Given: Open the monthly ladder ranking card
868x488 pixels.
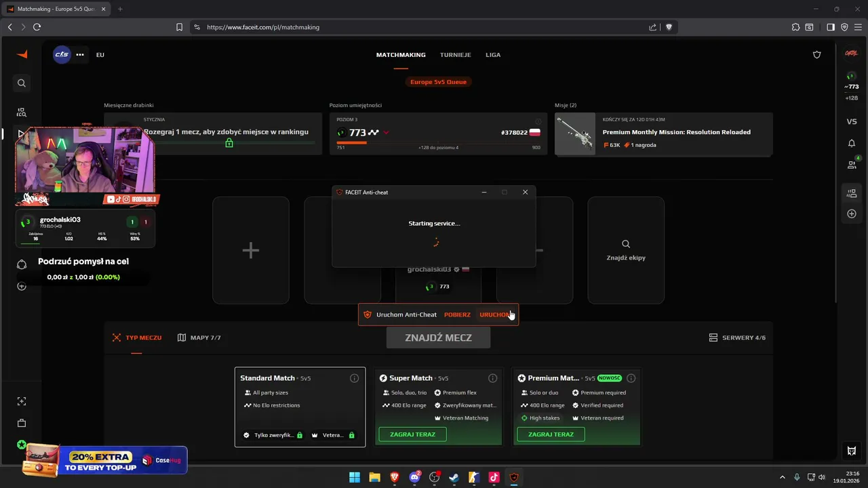Looking at the screenshot, I should point(213,134).
